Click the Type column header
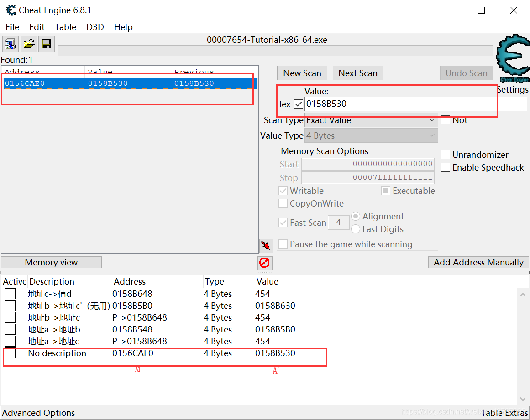This screenshot has width=530, height=420. (214, 281)
